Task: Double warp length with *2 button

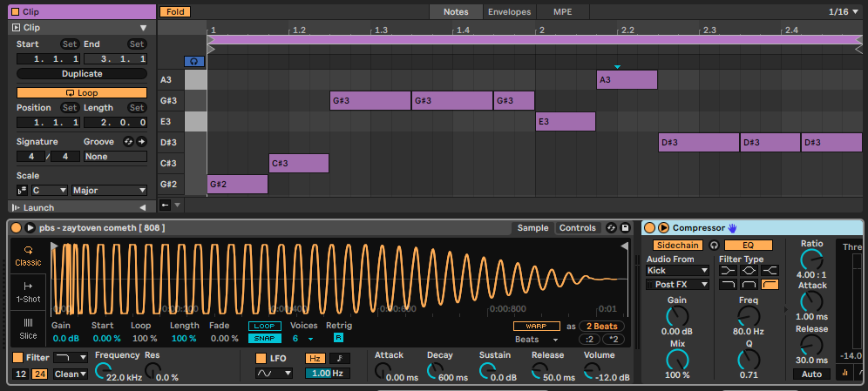Action: [x=614, y=339]
